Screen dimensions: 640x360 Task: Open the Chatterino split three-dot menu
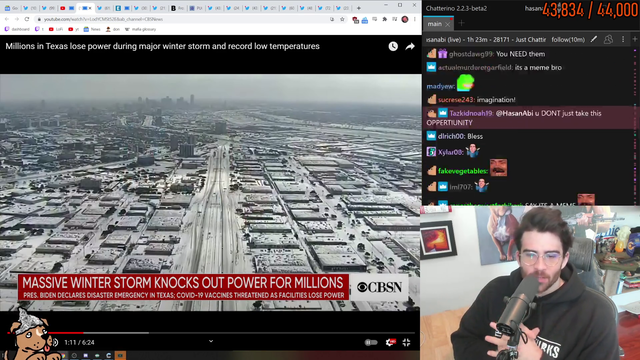pos(623,39)
